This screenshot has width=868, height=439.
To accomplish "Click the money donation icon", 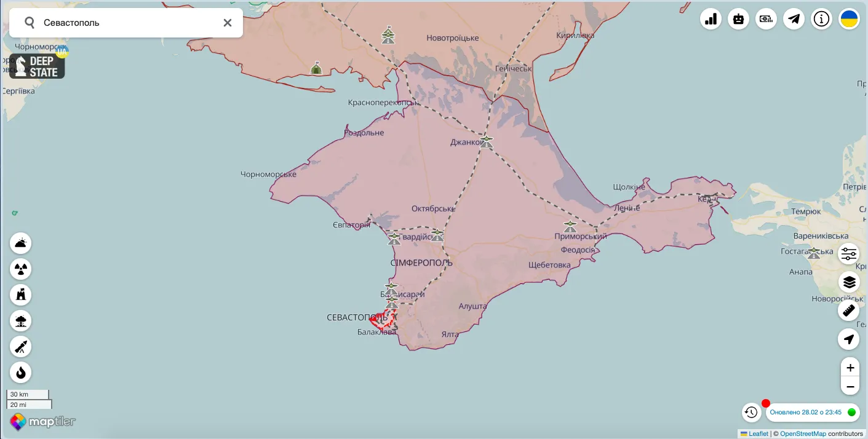I will coord(766,19).
